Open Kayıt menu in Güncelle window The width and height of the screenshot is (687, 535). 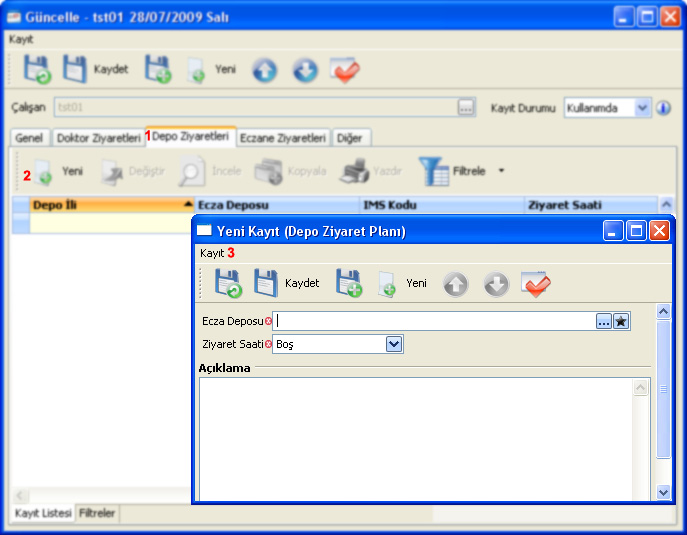pos(21,39)
